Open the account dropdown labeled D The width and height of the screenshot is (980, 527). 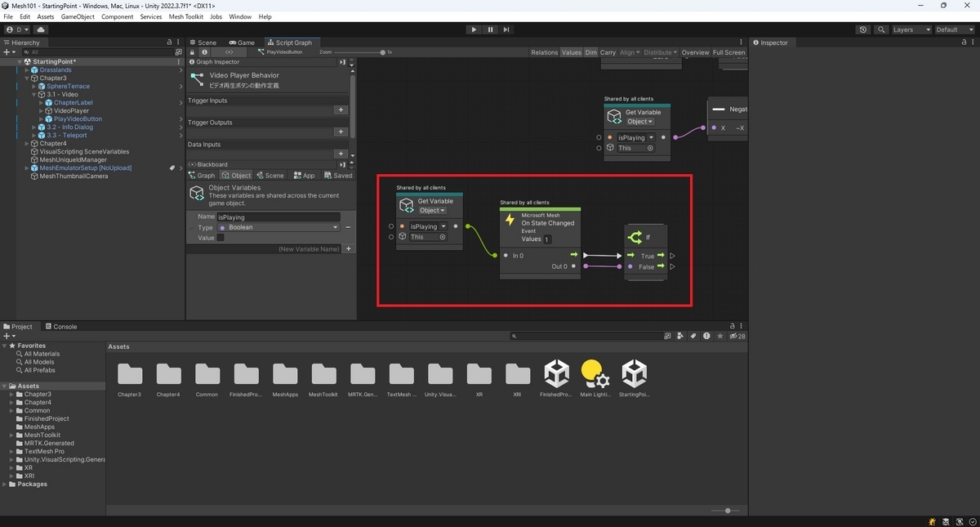tap(16, 29)
